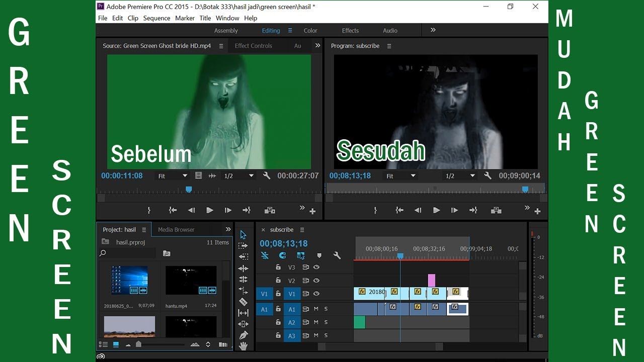
Task: Select the Slide tool
Action: 243,324
